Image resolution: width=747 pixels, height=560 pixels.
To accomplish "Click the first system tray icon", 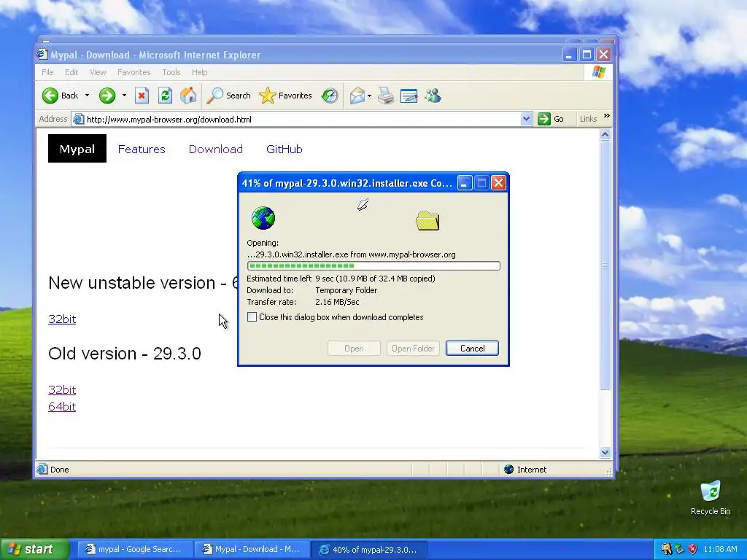I will click(x=667, y=549).
